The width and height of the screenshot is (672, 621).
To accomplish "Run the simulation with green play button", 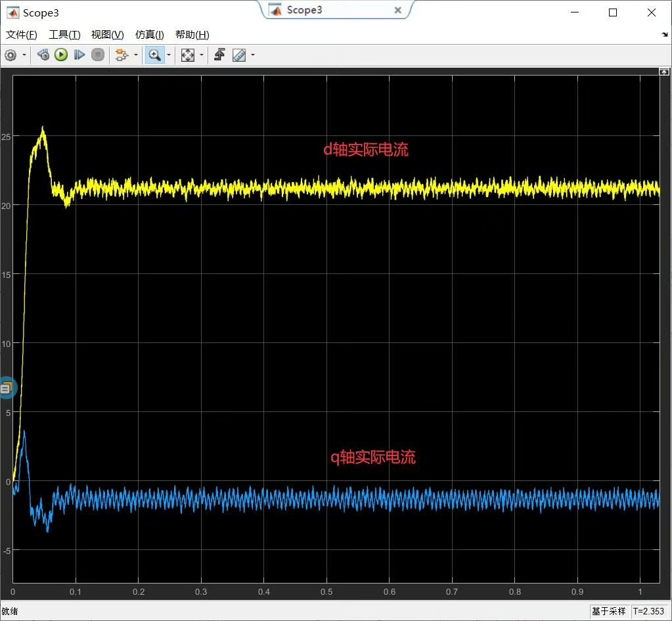I will click(61, 55).
